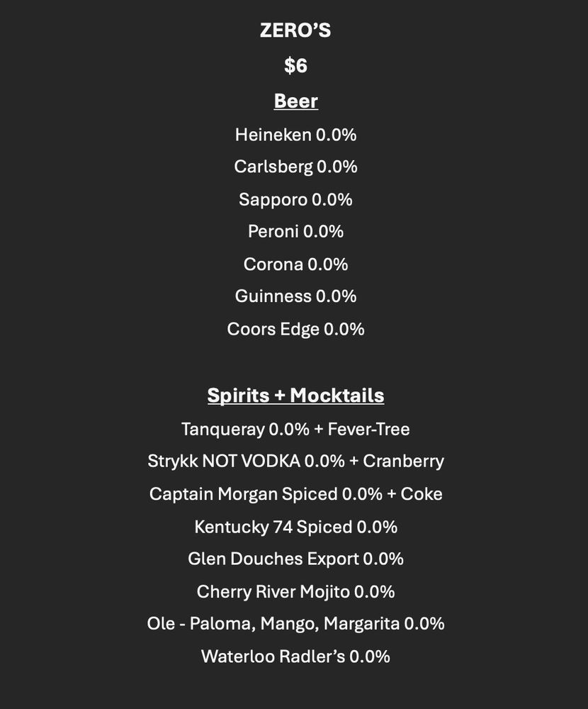The height and width of the screenshot is (709, 588).
Task: Choose Captain Morgan Spiced 0.0% + Coke
Action: coord(295,493)
